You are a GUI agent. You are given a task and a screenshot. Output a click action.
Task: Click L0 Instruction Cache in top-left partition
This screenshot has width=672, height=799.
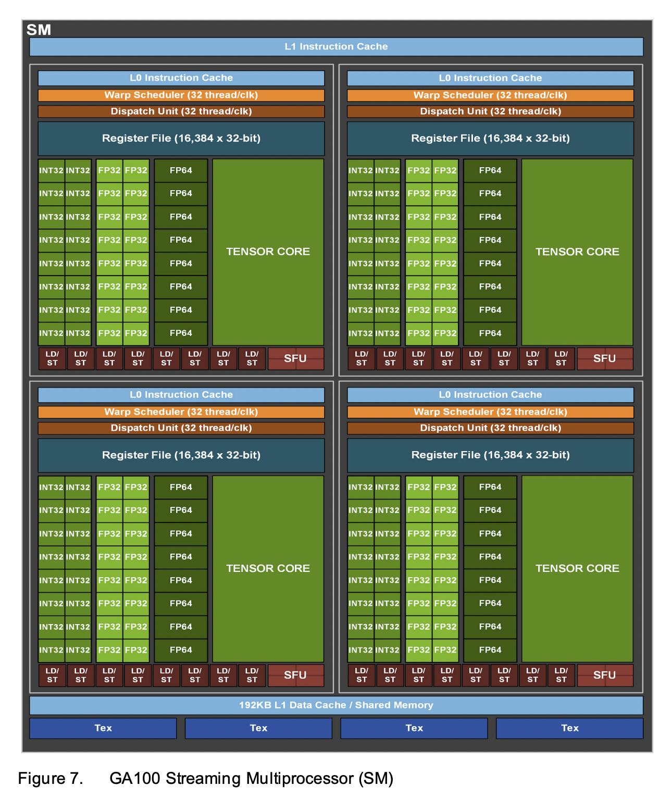coord(181,78)
